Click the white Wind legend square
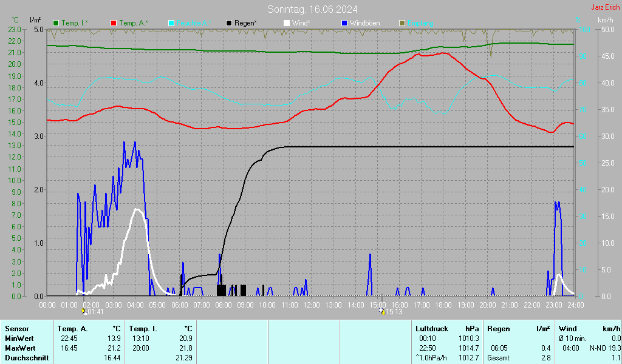The width and height of the screenshot is (622, 364). 287,23
